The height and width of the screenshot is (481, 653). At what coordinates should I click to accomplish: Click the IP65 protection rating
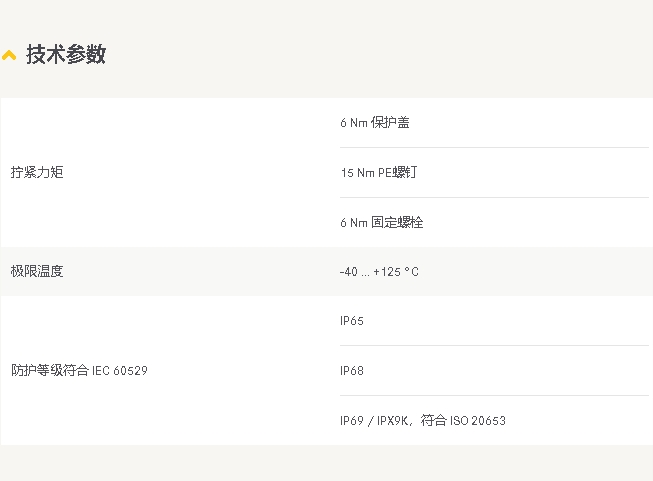coord(352,321)
